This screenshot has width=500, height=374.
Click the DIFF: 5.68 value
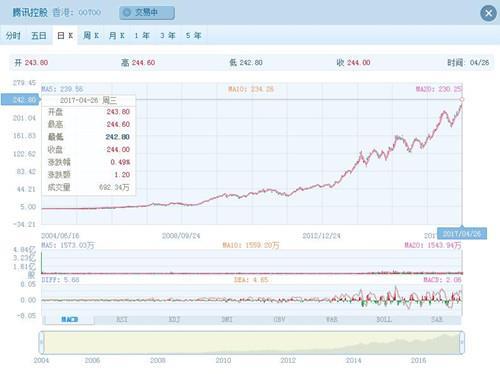pyautogui.click(x=60, y=280)
